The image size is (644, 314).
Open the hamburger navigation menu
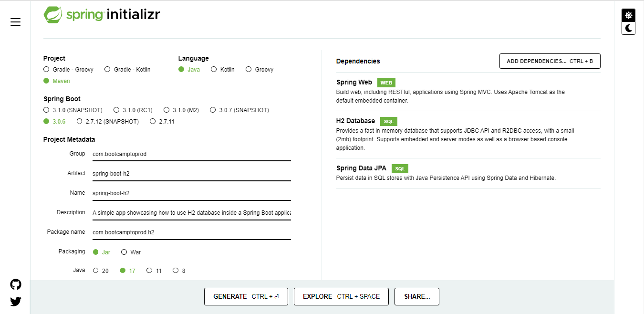point(15,21)
